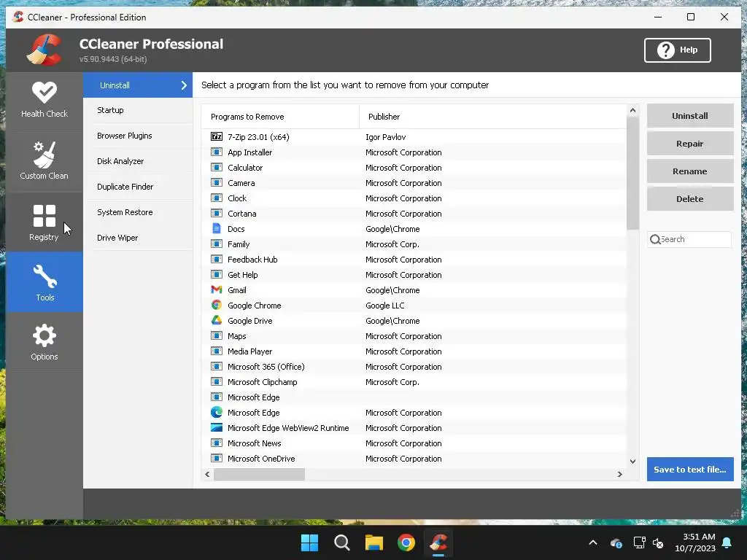Click the Google LLC publisher cell
Screen dimensions: 747x560
click(x=385, y=306)
